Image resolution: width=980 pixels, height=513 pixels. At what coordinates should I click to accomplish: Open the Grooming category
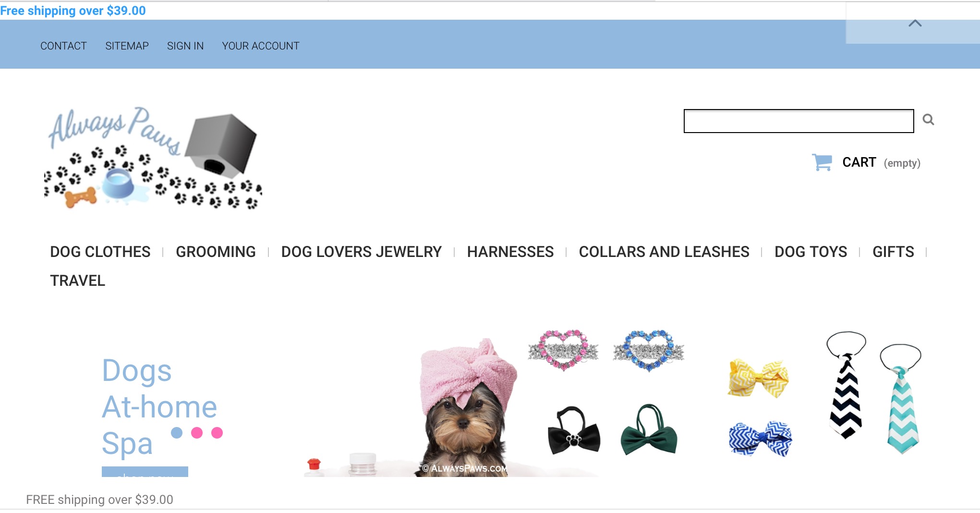coord(216,252)
